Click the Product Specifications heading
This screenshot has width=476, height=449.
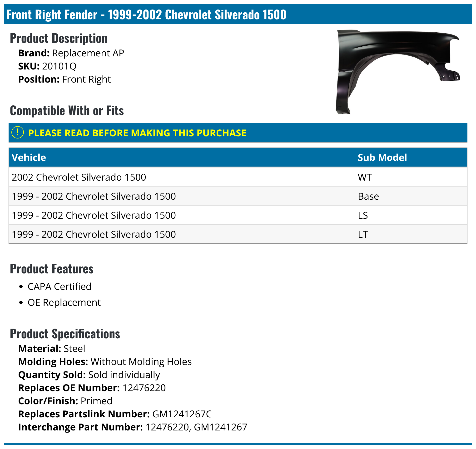coord(65,334)
